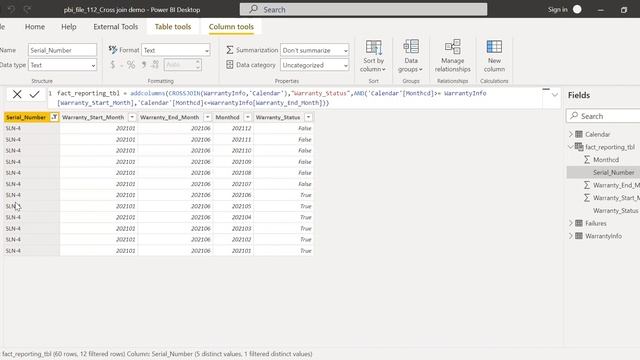Switch to the Home tab

(35, 27)
